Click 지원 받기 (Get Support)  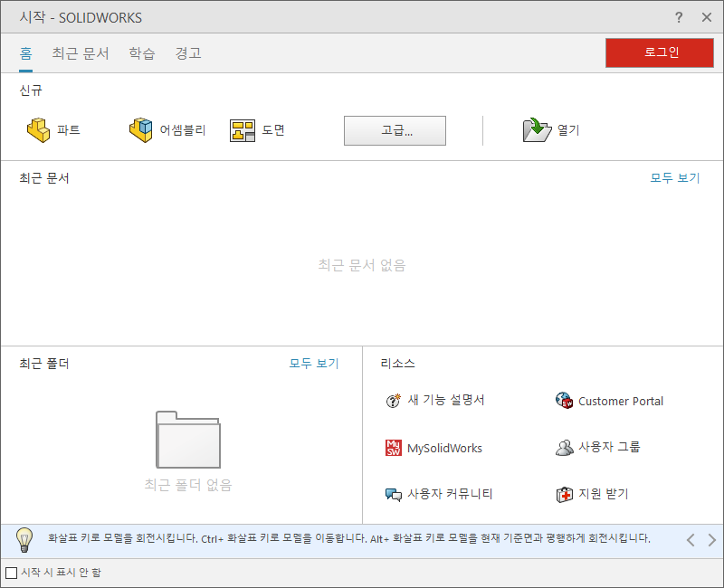(593, 494)
